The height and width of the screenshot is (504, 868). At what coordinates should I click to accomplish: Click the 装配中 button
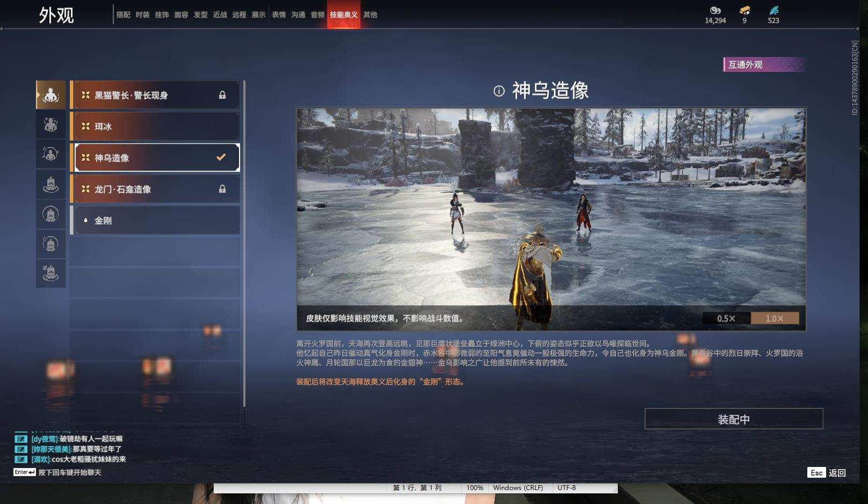click(x=734, y=419)
